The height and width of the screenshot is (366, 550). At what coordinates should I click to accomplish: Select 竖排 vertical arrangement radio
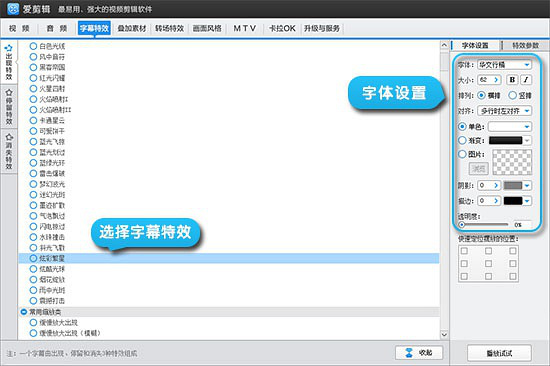(x=512, y=95)
